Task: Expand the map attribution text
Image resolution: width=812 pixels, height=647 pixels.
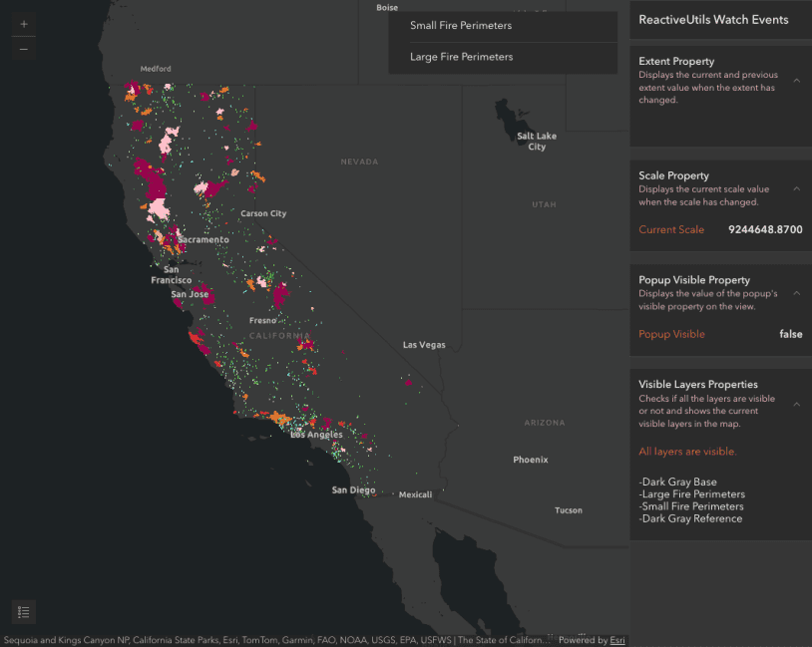Action: point(277,640)
